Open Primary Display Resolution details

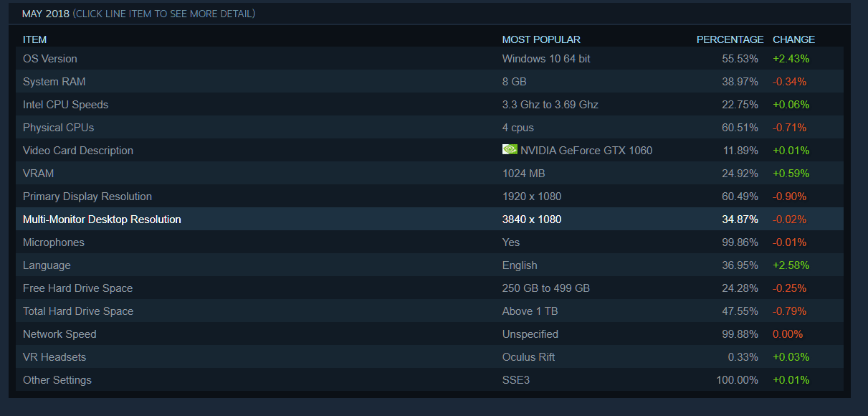87,197
